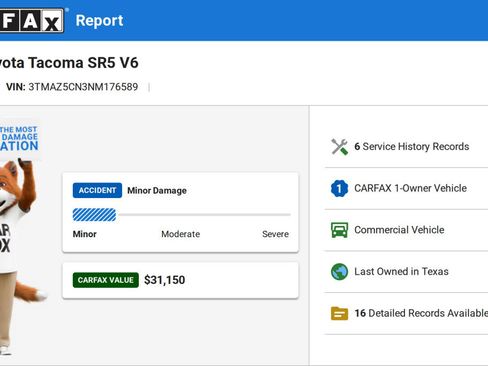This screenshot has height=366, width=488.
Task: Open 16 Detailed Records Available
Action: click(421, 313)
